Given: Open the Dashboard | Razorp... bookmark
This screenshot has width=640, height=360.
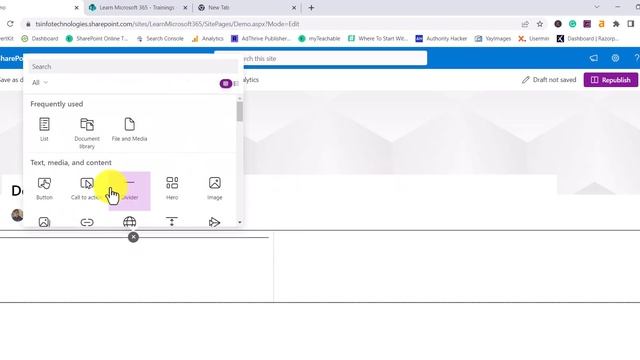Looking at the screenshot, I should 588,38.
